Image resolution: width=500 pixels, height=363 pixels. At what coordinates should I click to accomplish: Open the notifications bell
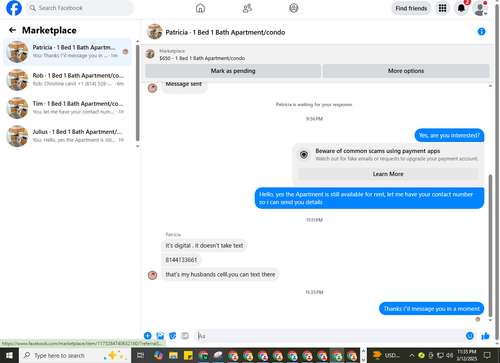461,8
